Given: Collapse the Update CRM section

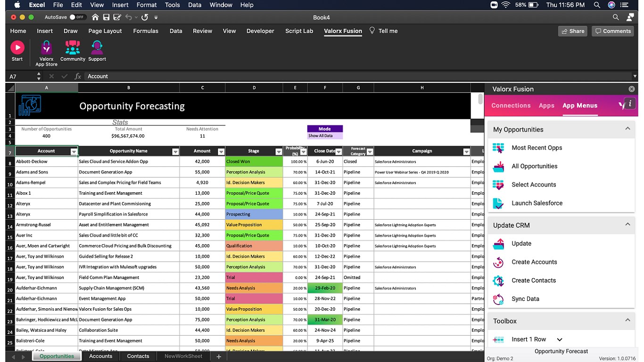Looking at the screenshot, I should pyautogui.click(x=627, y=224).
